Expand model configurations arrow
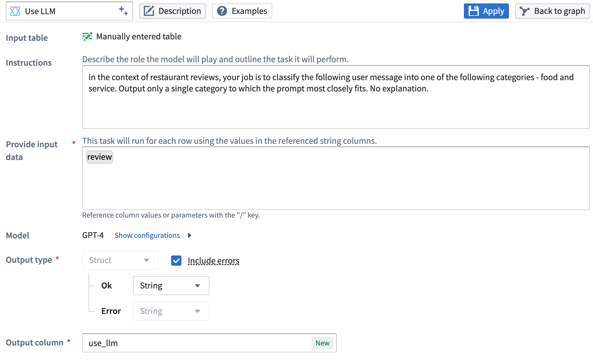 pos(189,235)
